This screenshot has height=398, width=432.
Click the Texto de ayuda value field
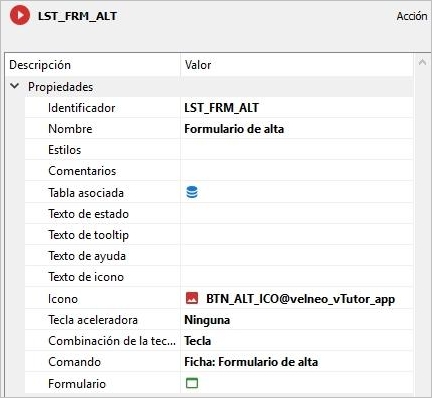point(296,256)
